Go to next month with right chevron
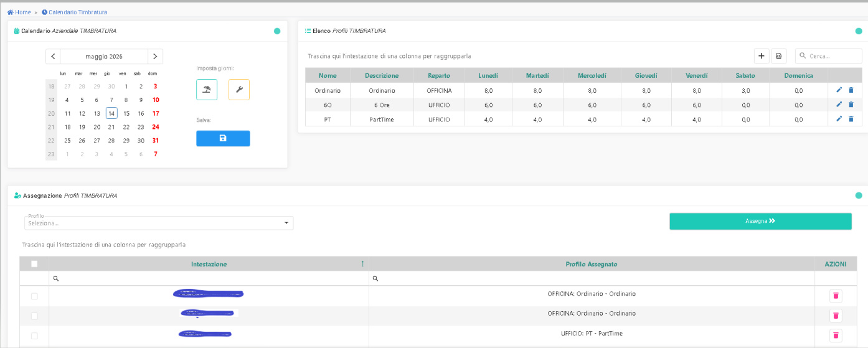 tap(155, 56)
